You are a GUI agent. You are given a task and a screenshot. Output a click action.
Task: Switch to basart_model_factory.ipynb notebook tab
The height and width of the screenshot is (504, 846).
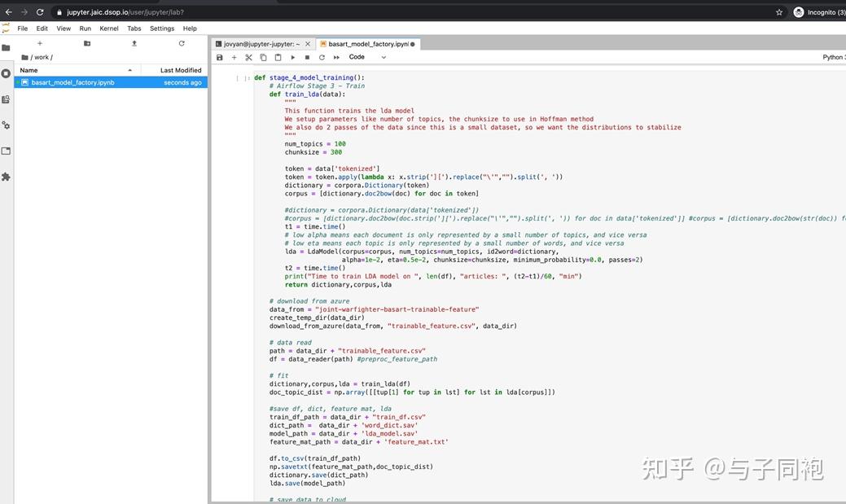(368, 44)
